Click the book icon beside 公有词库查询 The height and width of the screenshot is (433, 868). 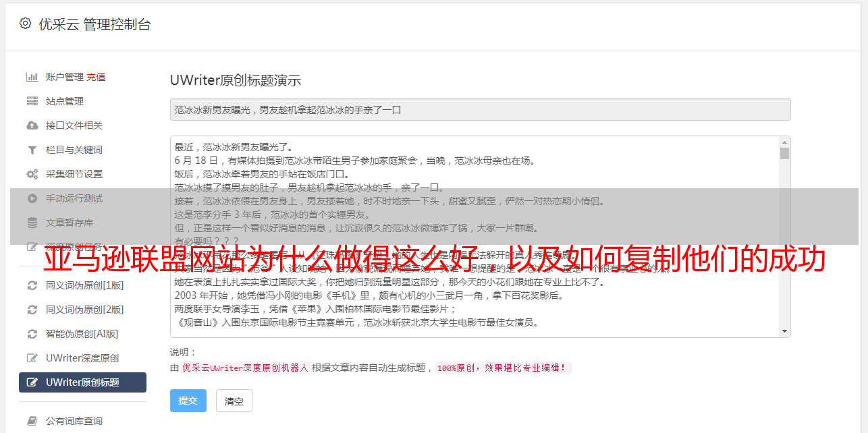pos(32,421)
